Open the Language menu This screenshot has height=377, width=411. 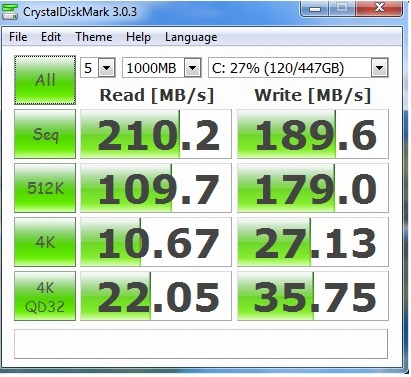(191, 37)
